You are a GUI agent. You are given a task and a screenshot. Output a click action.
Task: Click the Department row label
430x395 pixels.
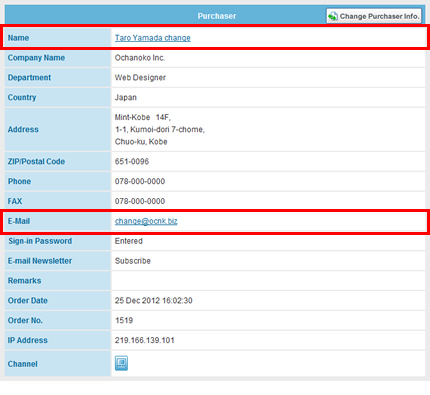(29, 78)
